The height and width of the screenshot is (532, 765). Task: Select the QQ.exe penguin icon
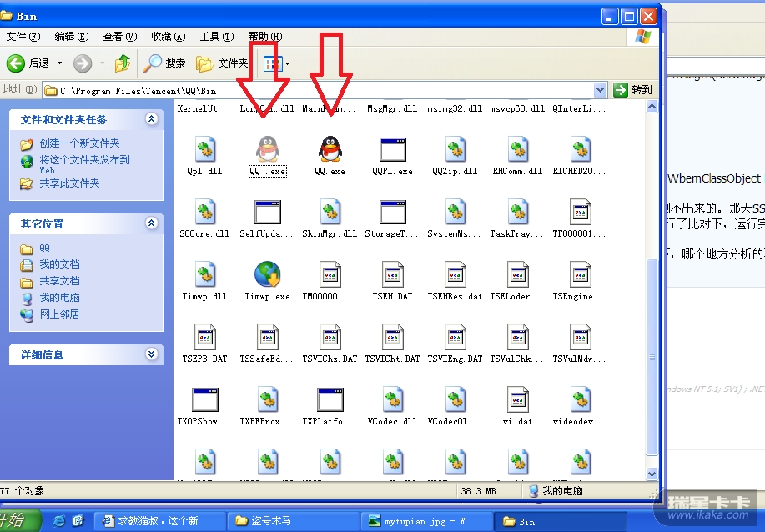(x=330, y=148)
